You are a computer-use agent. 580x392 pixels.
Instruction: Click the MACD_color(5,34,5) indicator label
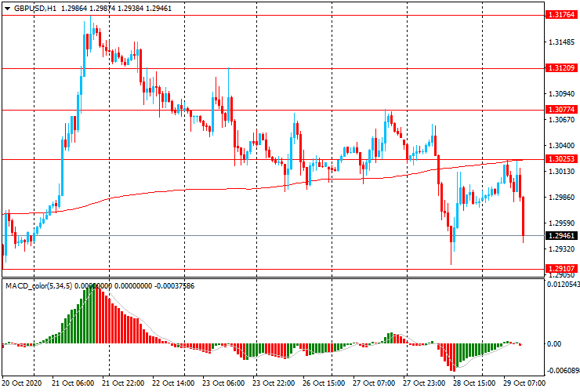pos(39,286)
